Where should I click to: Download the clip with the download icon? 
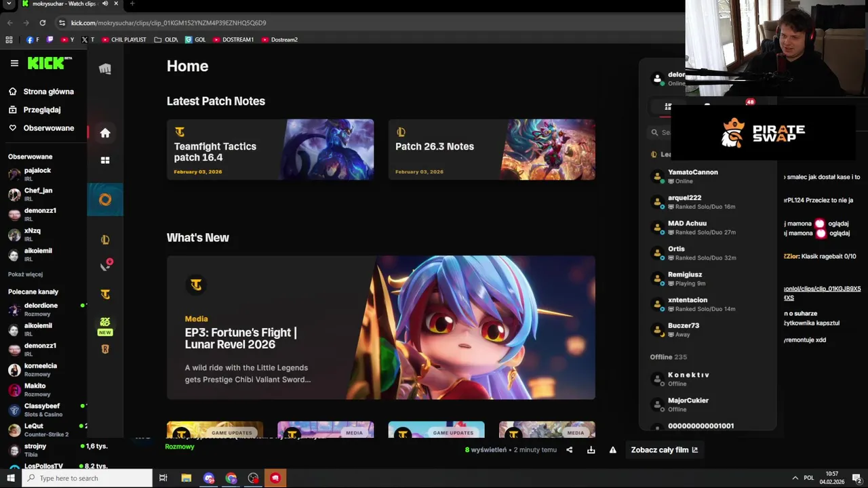tap(591, 450)
